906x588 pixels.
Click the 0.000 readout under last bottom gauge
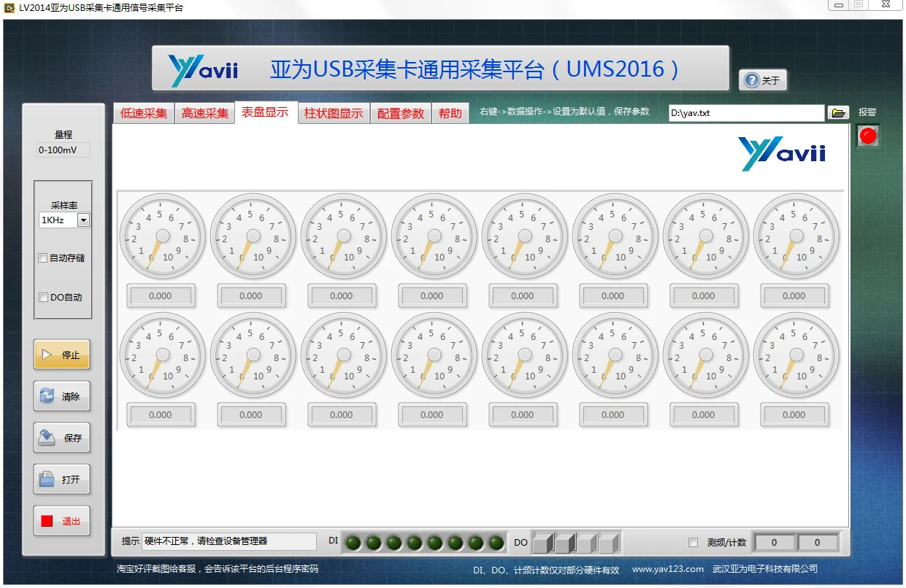pyautogui.click(x=794, y=415)
